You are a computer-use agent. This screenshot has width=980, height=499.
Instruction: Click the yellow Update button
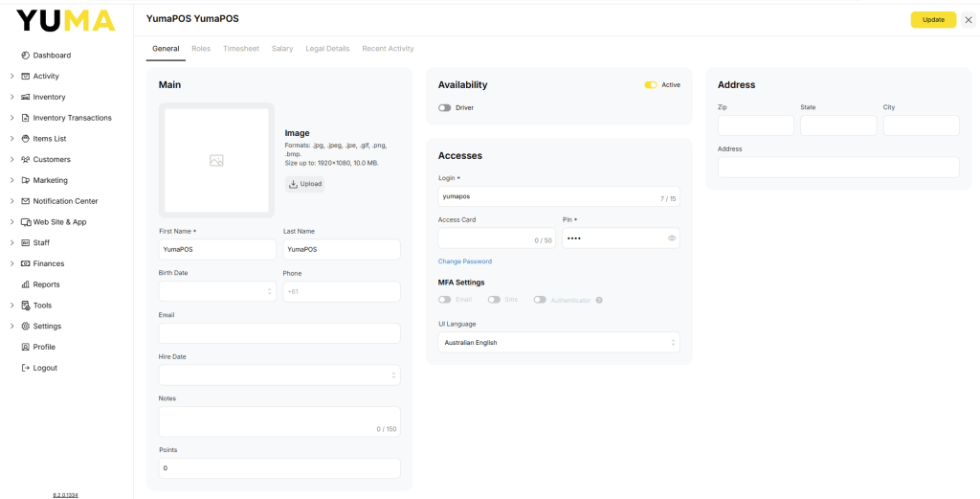tap(933, 19)
